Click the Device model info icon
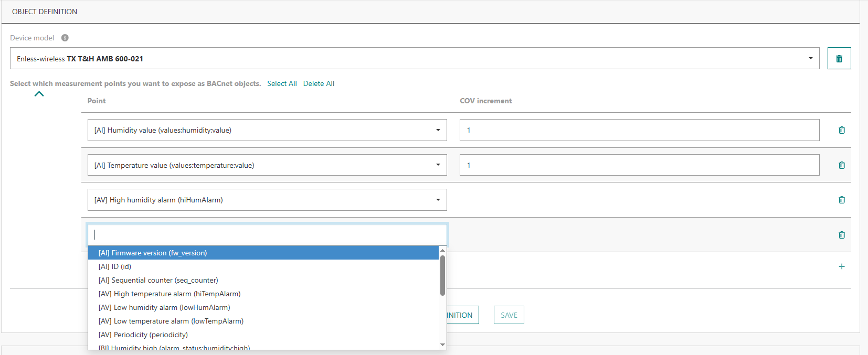Screen dimensions: 868x355 (65, 38)
